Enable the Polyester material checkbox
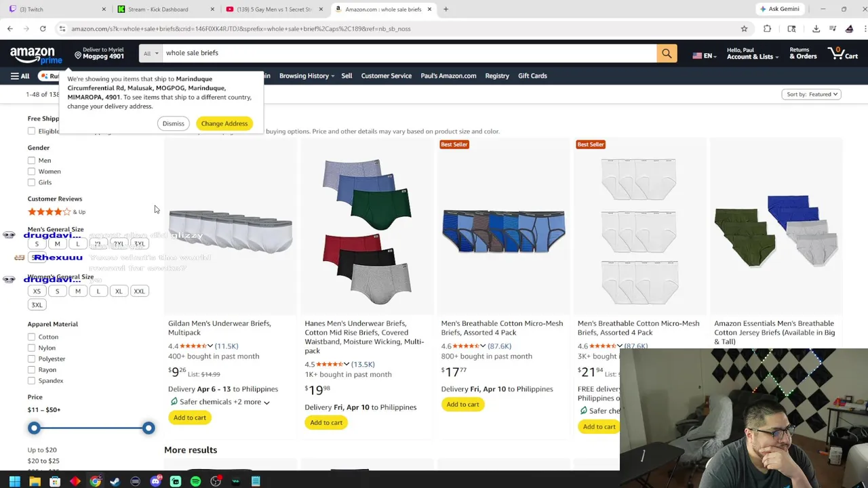Screen dimensions: 868x488 point(31,359)
